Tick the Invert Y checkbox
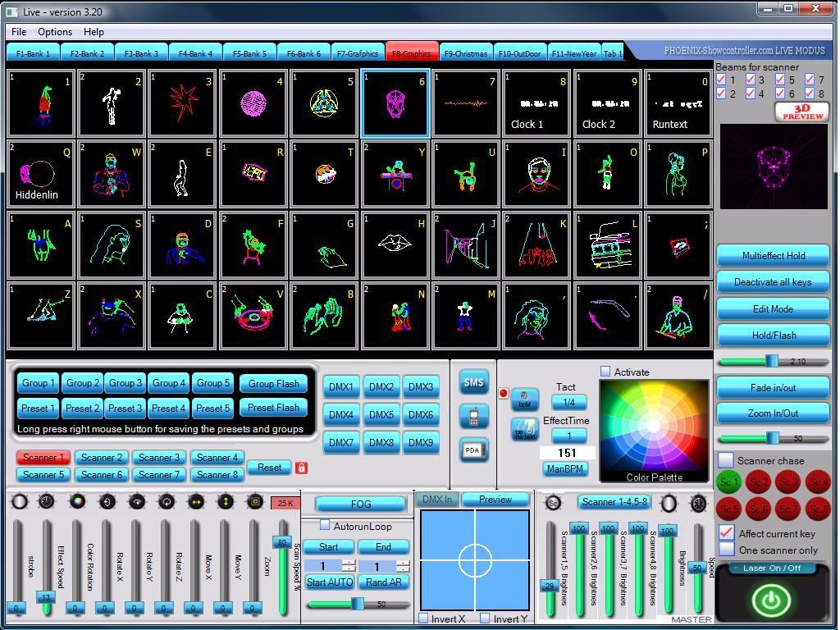The image size is (840, 630). [x=485, y=619]
